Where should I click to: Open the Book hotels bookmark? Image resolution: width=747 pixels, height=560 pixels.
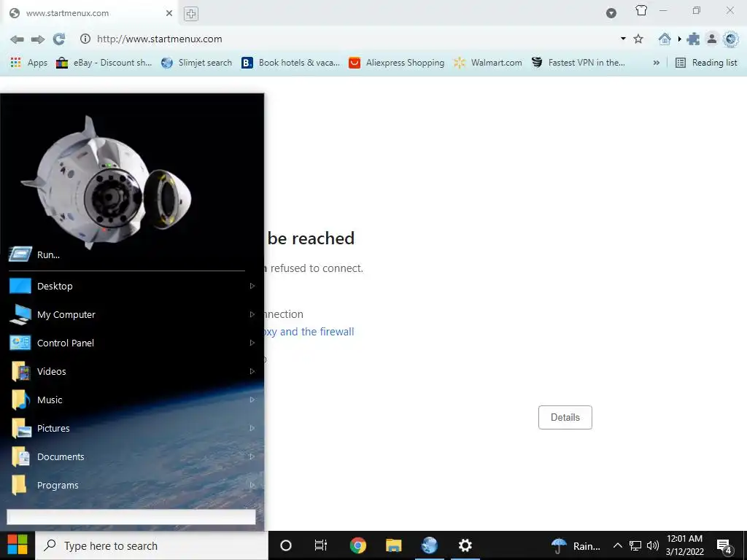click(290, 63)
